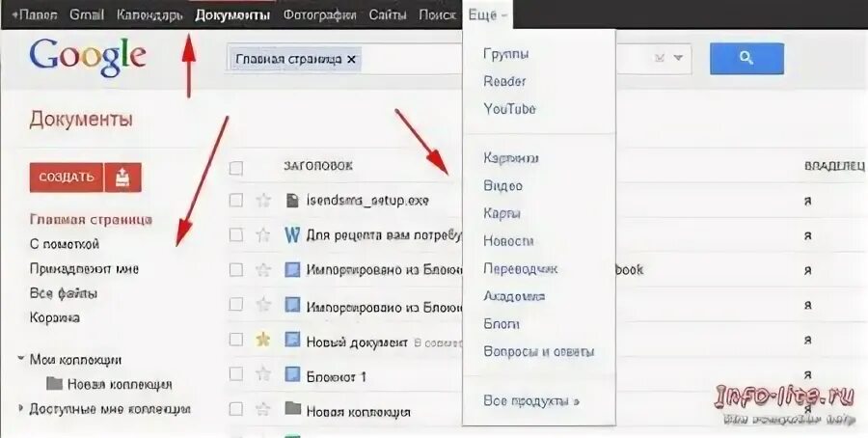Check the 'Для рецепта вам потребу' checkbox

click(x=236, y=234)
